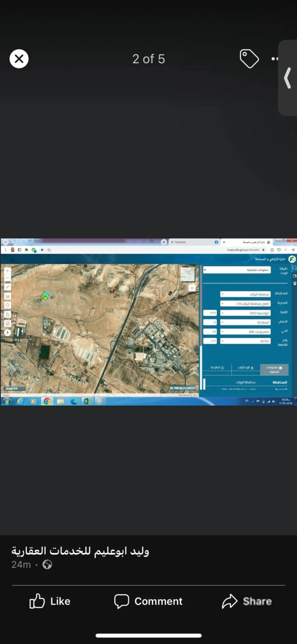Open a new browser tab with plus
297x644 pixels.
[164, 242]
